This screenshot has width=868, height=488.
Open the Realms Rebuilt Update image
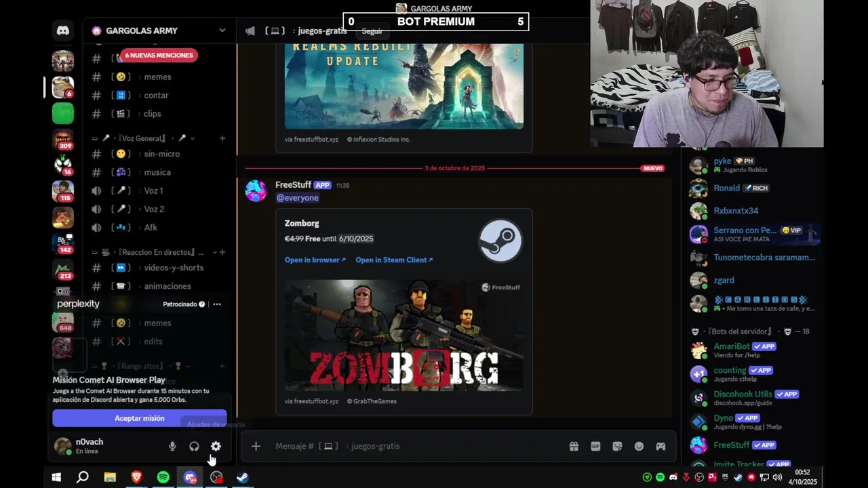click(x=404, y=86)
